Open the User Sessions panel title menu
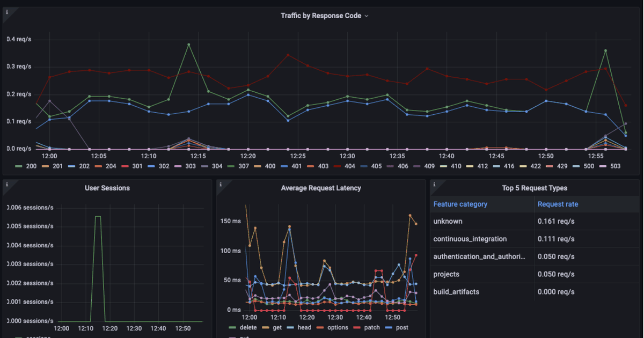Viewport: 644px width, 338px height. [x=107, y=188]
